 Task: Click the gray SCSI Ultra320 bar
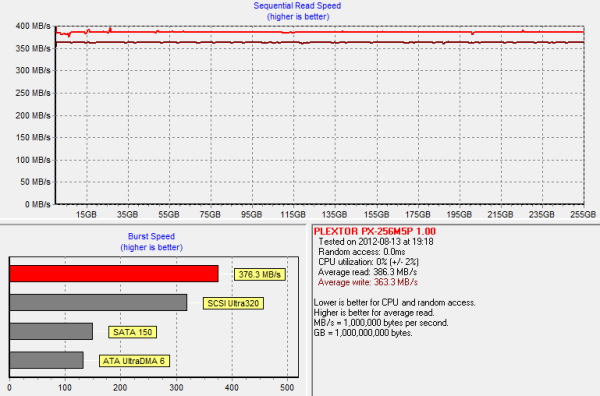[98, 303]
